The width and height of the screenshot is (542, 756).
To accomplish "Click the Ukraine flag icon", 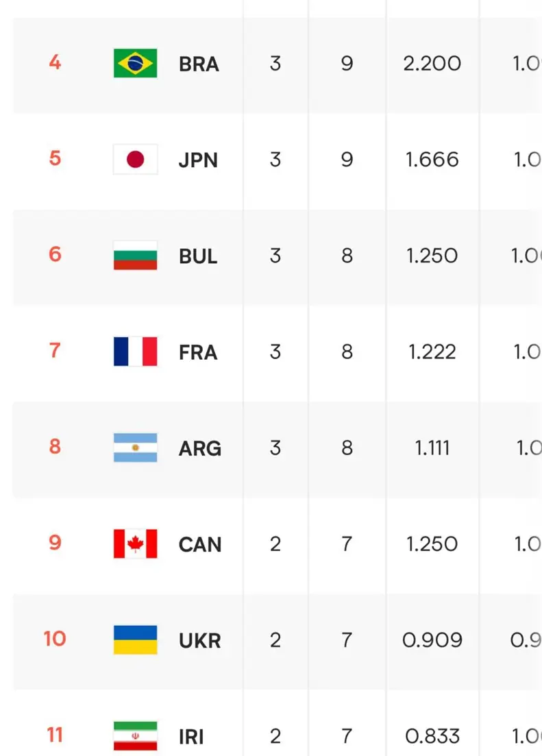I will pos(135,639).
